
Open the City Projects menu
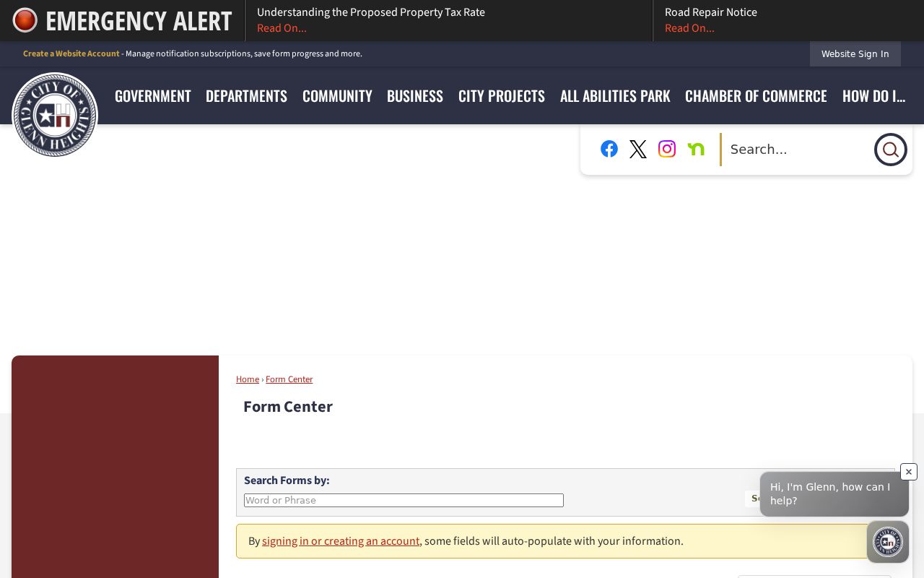[502, 96]
